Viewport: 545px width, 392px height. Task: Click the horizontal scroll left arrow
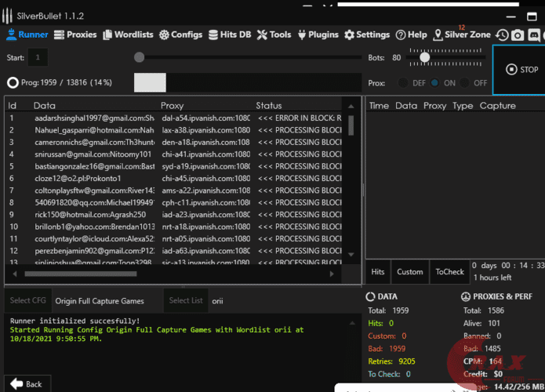pos(15,274)
